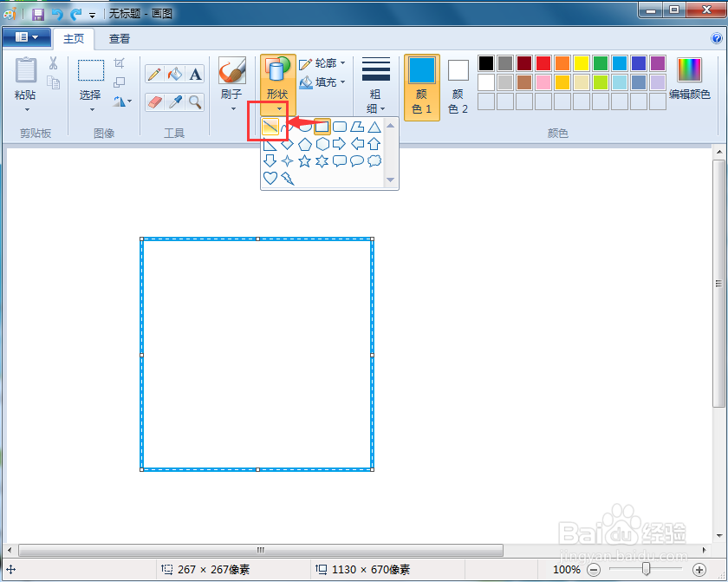Image resolution: width=728 pixels, height=582 pixels.
Task: Switch to the Home (主页) tab
Action: [x=74, y=38]
